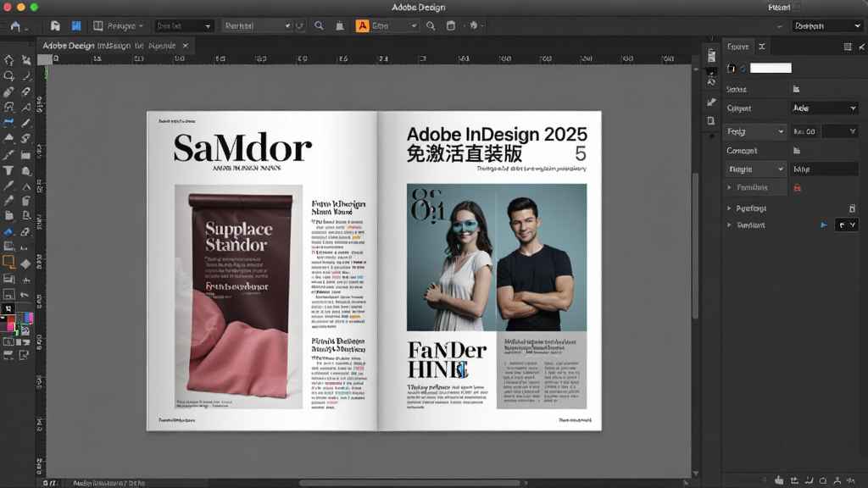
Task: Click the align icon in the Sodes row
Action: pos(797,89)
